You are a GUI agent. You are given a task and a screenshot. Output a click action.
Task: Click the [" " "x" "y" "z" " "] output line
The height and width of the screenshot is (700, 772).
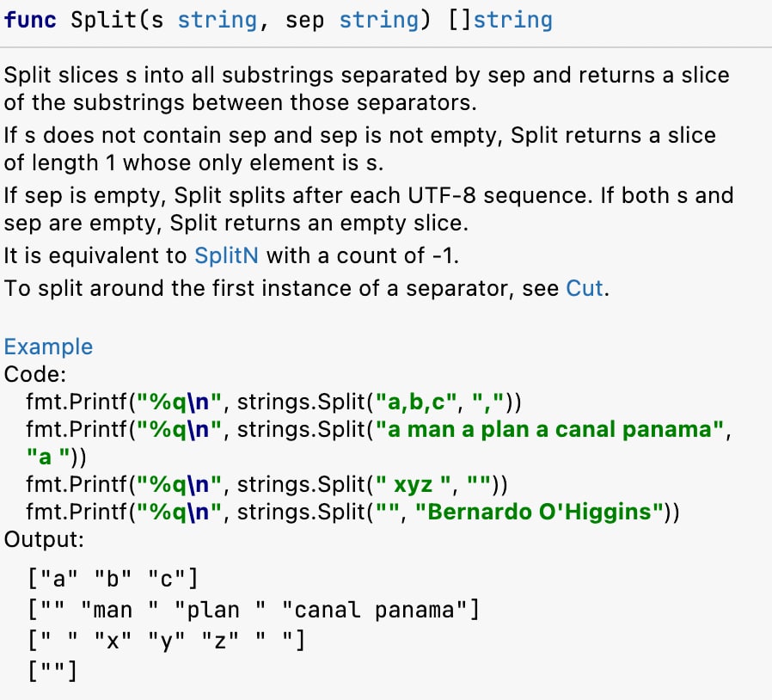pyautogui.click(x=167, y=641)
